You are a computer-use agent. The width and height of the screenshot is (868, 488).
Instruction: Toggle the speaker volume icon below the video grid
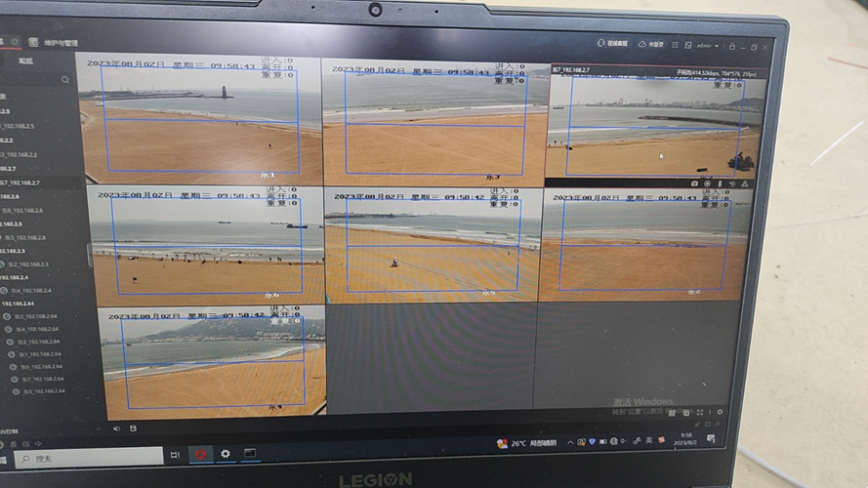(x=117, y=427)
